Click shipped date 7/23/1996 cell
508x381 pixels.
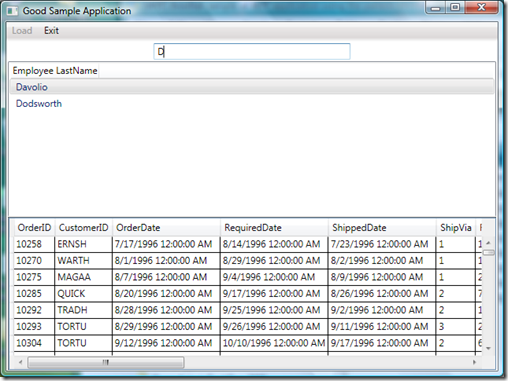[382, 244]
